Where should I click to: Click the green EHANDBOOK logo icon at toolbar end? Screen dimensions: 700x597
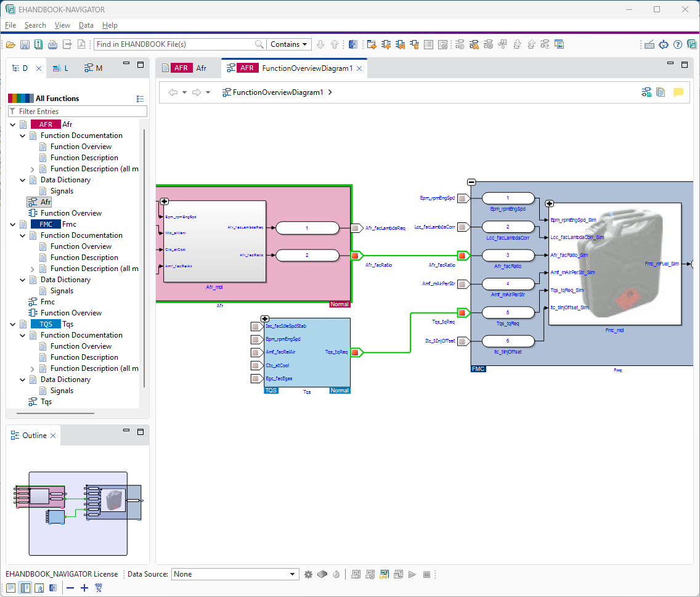[691, 44]
